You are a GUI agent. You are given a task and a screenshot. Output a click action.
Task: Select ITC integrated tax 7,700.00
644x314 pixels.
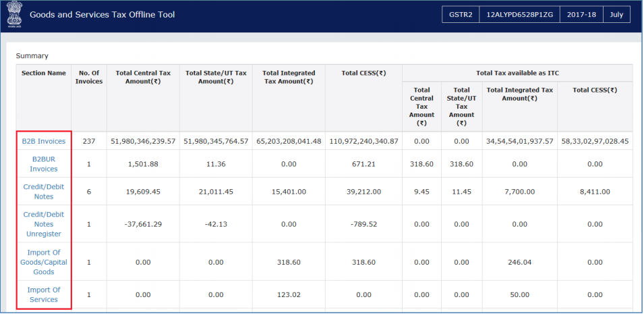(519, 192)
